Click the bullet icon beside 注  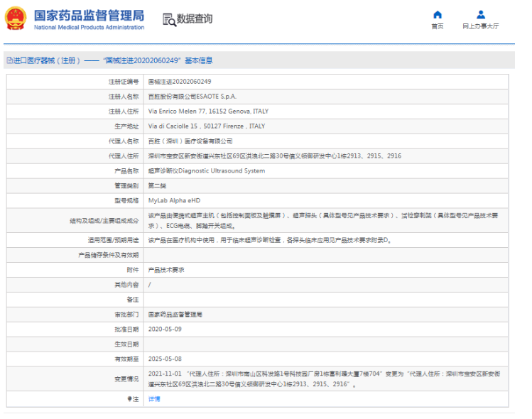pyautogui.click(x=129, y=399)
